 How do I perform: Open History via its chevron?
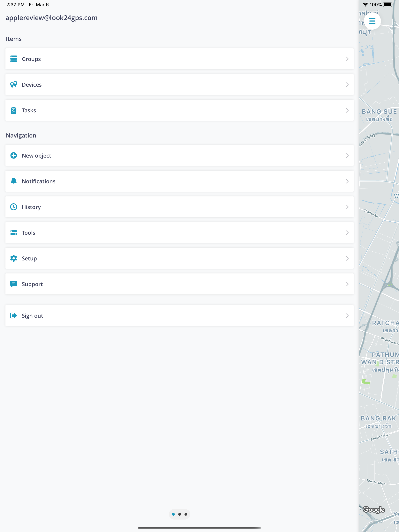[x=347, y=207]
